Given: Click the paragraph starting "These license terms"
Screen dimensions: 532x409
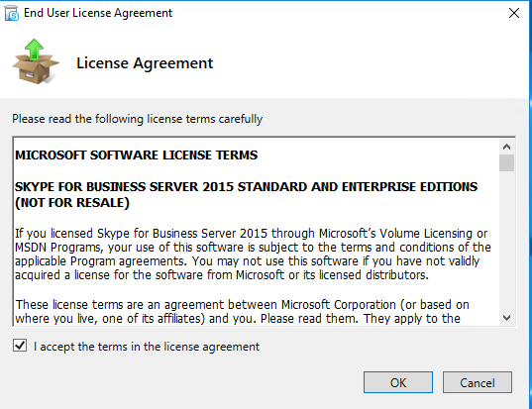Looking at the screenshot, I should coord(243,311).
